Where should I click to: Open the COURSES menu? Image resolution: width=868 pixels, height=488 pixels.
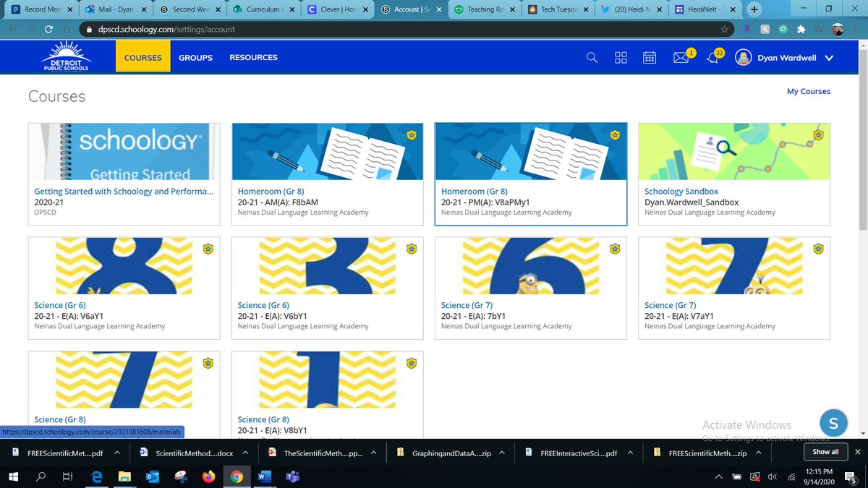click(x=143, y=57)
